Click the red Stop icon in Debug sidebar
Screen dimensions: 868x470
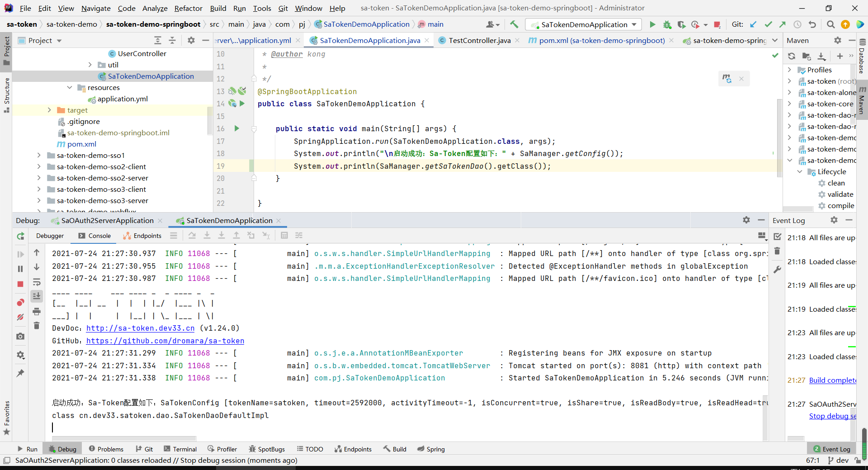click(20, 284)
